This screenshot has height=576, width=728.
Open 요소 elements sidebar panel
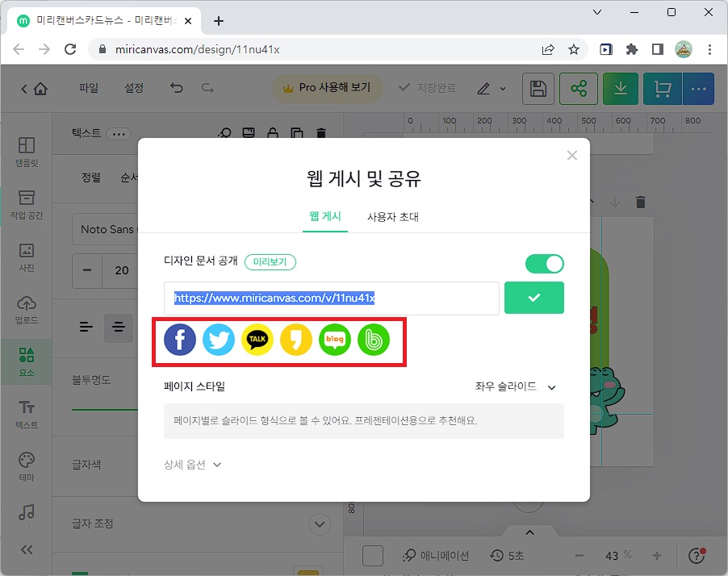click(x=27, y=362)
